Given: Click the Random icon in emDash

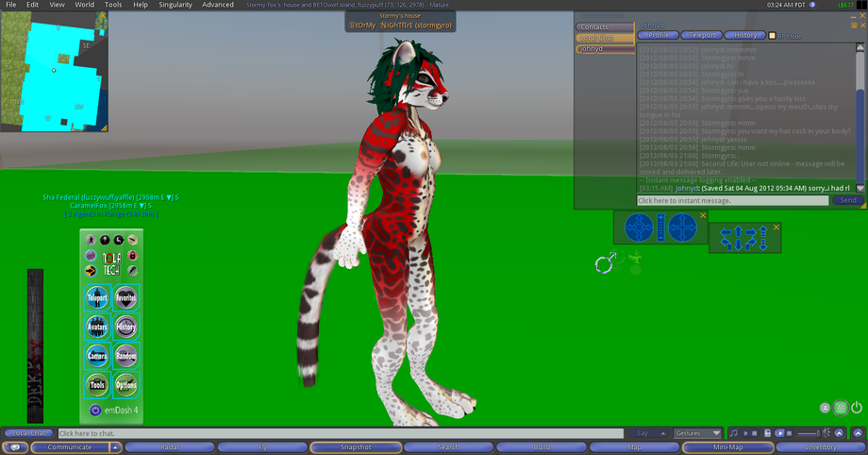Looking at the screenshot, I should tap(126, 356).
